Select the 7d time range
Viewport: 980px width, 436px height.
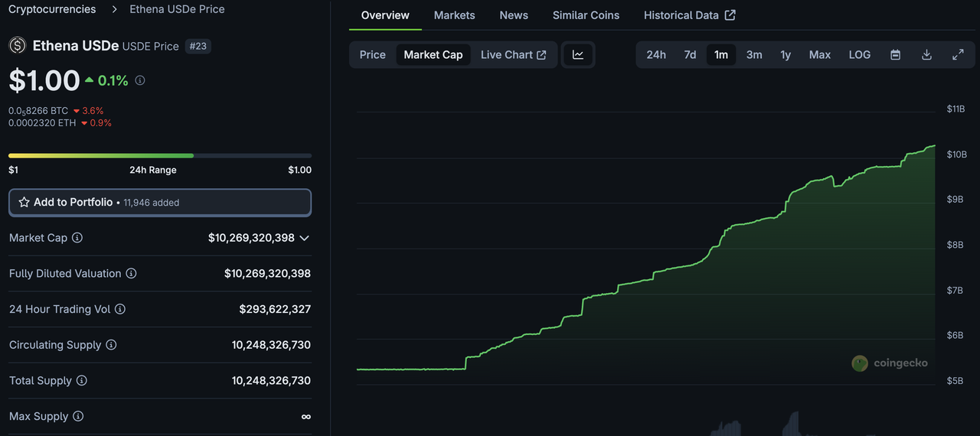point(690,55)
